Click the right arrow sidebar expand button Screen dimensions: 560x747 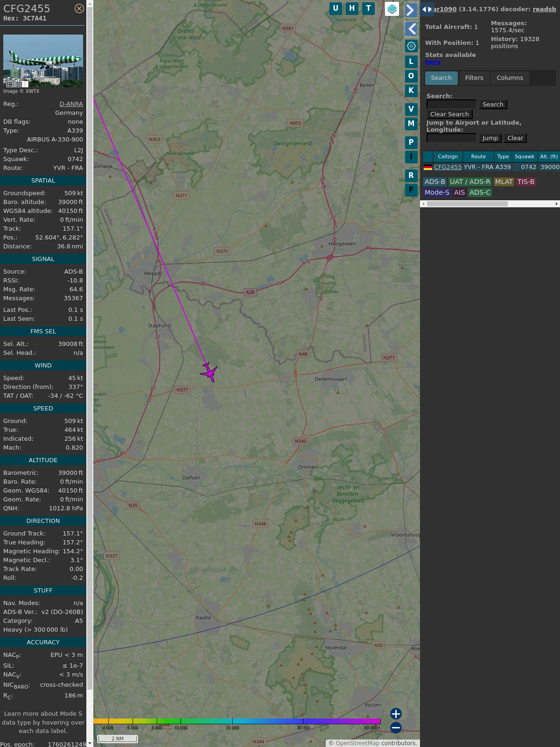point(411,10)
